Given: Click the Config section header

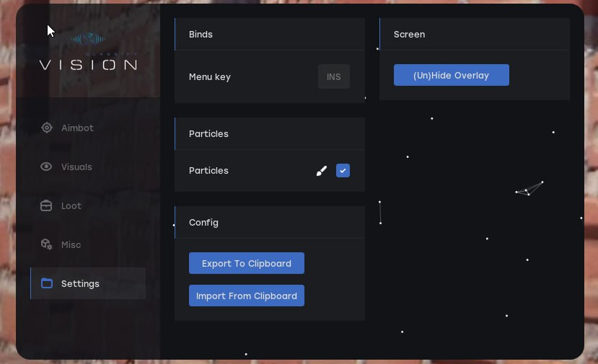Looking at the screenshot, I should (x=270, y=223).
